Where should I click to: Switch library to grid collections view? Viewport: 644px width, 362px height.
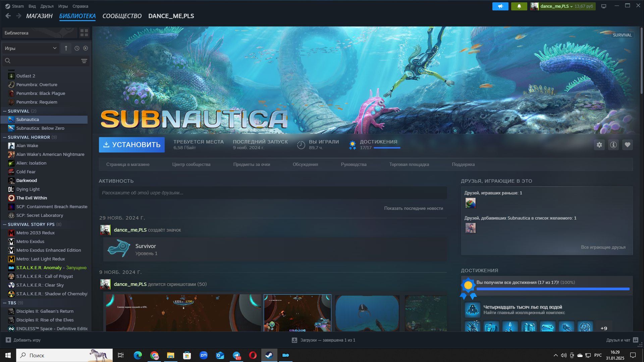tap(84, 33)
